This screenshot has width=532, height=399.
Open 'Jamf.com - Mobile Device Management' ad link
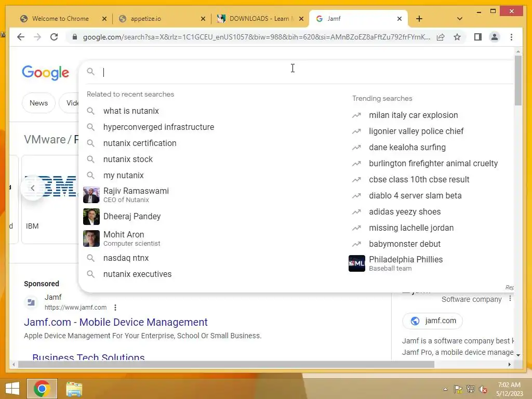[116, 322]
